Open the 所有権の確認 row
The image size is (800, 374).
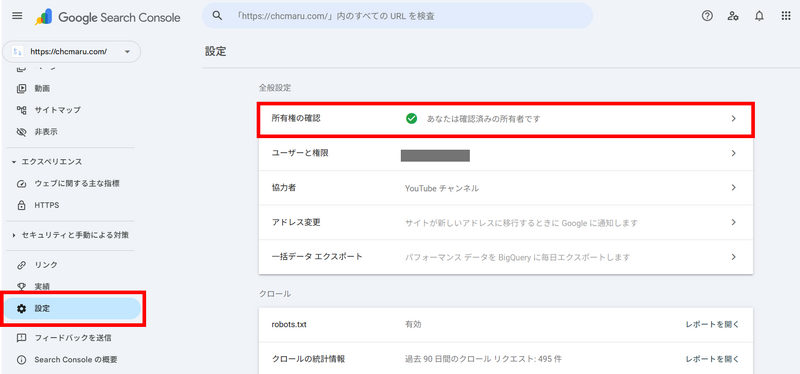pyautogui.click(x=506, y=119)
